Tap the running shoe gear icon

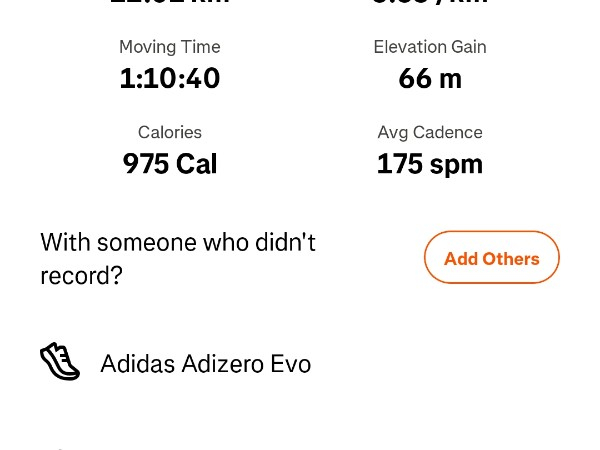[x=60, y=362]
